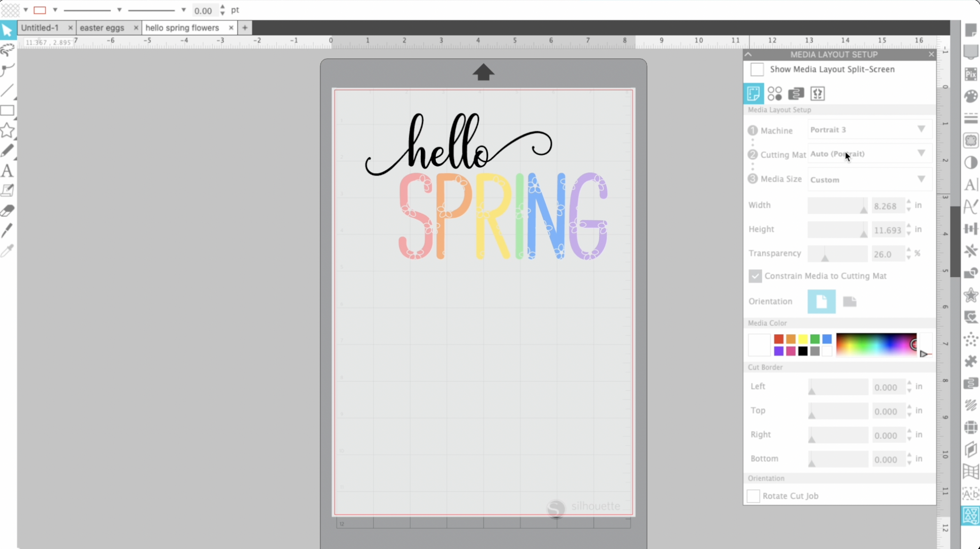This screenshot has width=980, height=549.
Task: Enable Show Media Layout Split-Screen
Action: 756,68
